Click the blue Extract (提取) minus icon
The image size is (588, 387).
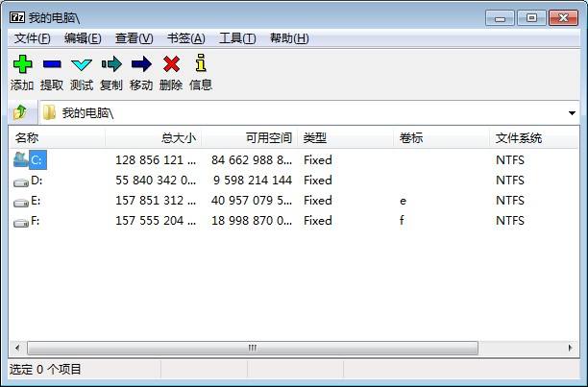point(52,64)
